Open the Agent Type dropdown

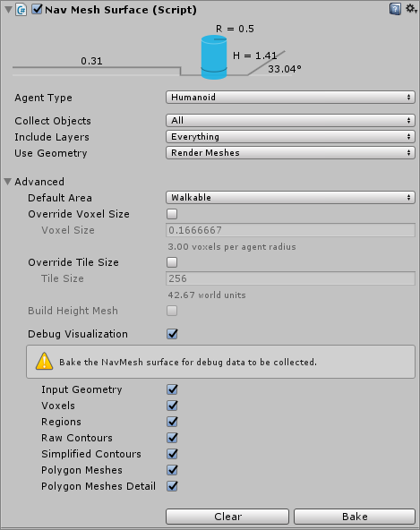(290, 98)
